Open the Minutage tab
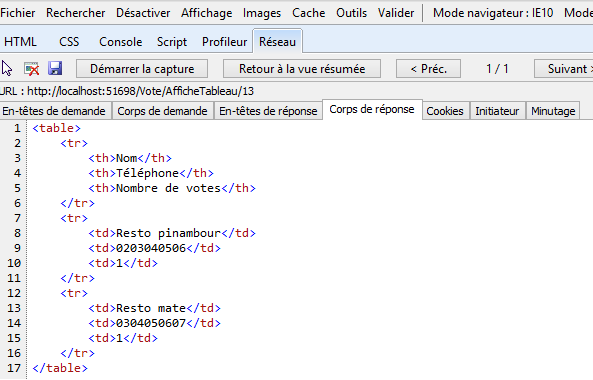This screenshot has height=380, width=593. point(553,111)
